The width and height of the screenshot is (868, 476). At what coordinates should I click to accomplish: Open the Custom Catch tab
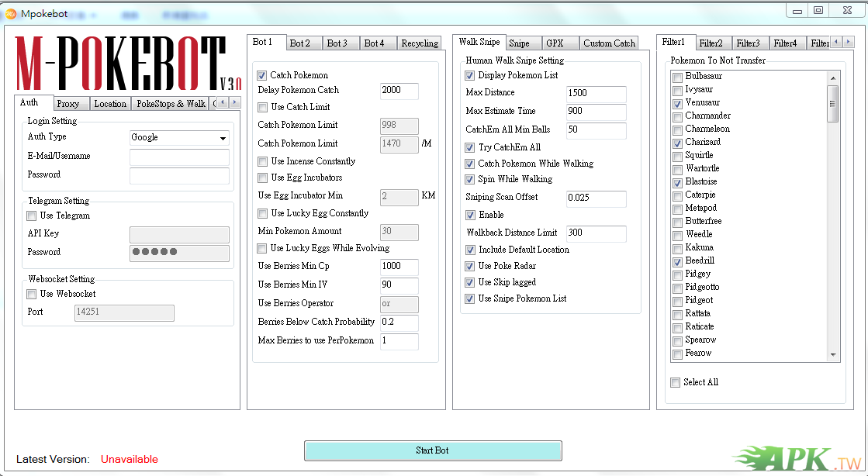(x=609, y=43)
